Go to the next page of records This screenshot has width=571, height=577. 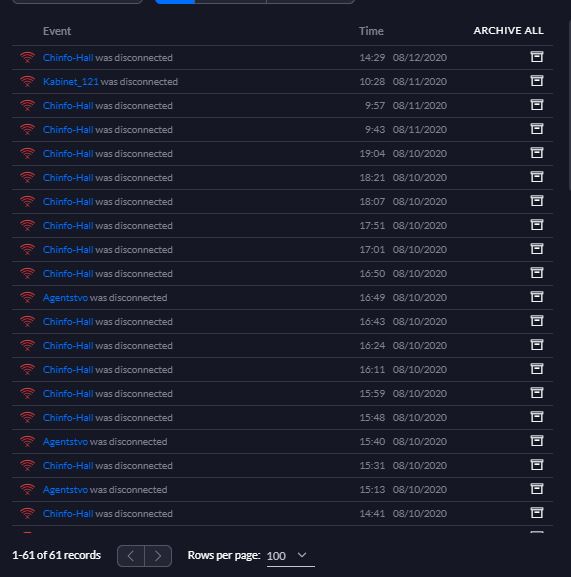pyautogui.click(x=158, y=556)
